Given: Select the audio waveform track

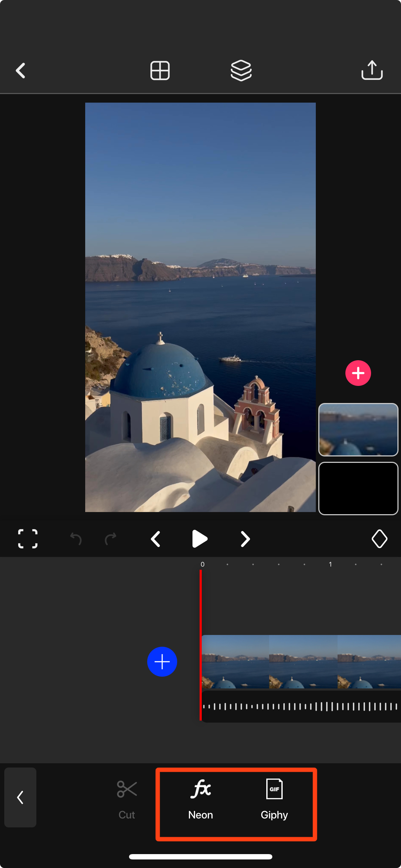Looking at the screenshot, I should [301, 706].
